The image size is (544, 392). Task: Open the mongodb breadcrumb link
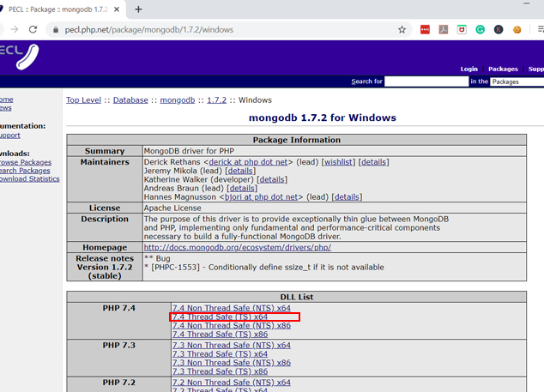pyautogui.click(x=178, y=100)
